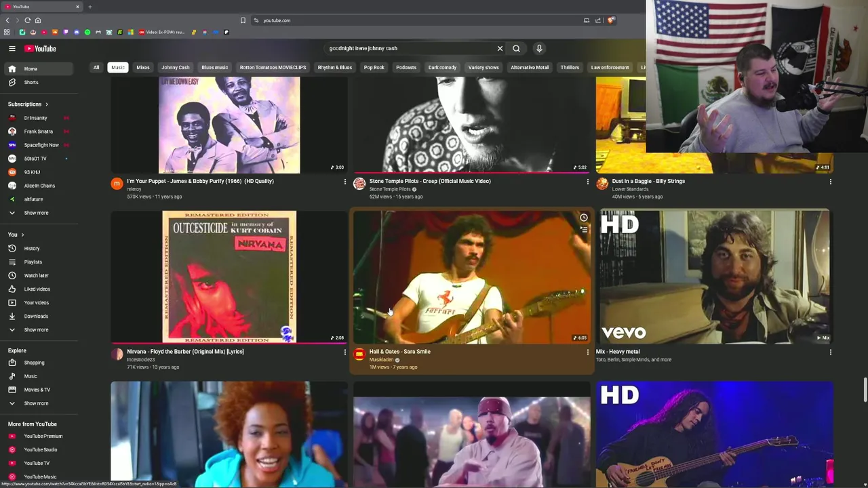Select the Blues music filter chip

tap(215, 67)
